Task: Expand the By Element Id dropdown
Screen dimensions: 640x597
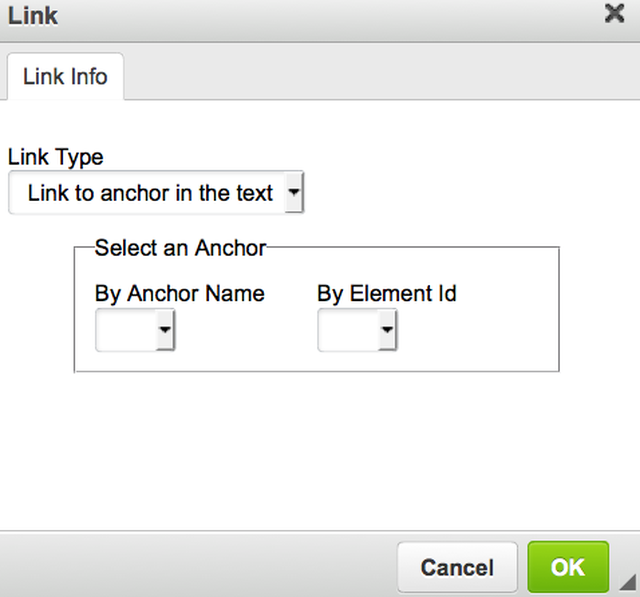Action: tap(357, 331)
